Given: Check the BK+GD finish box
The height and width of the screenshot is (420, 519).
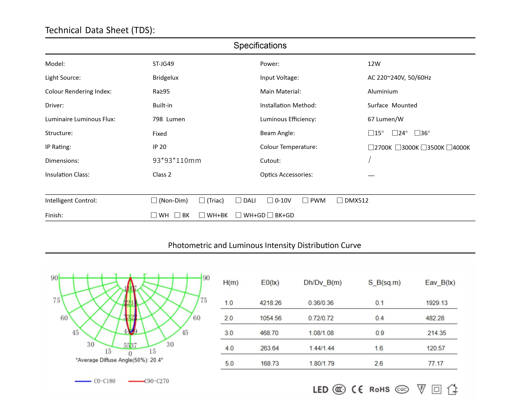Looking at the screenshot, I should pyautogui.click(x=270, y=215).
